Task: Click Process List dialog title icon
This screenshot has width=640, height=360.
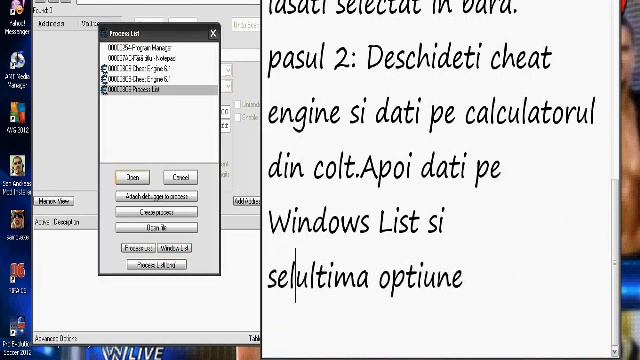Action: 104,33
